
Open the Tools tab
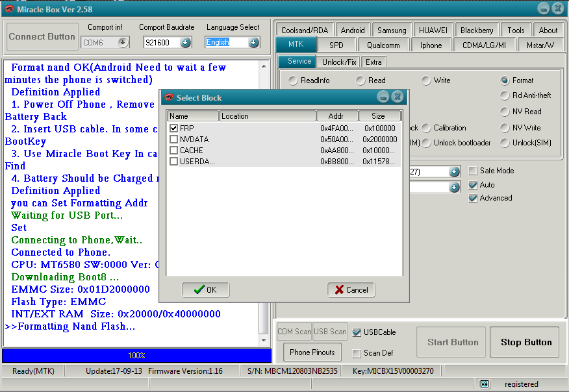516,30
